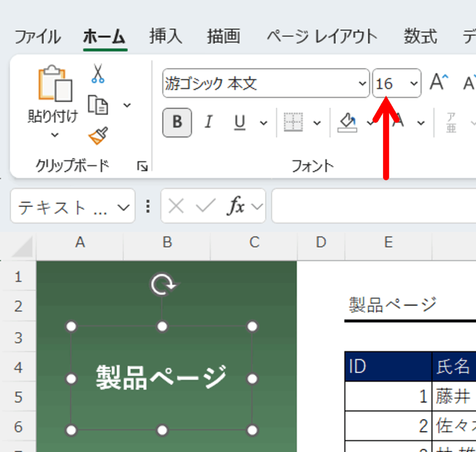Click the Paste clipboard icon
Viewport: 476px width, 452px height.
click(x=55, y=84)
